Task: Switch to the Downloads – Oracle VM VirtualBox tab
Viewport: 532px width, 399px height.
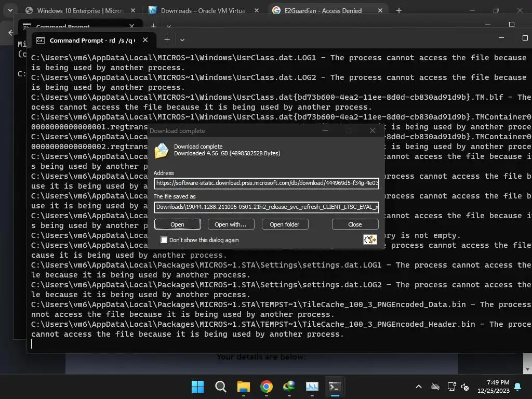Action: (204, 10)
